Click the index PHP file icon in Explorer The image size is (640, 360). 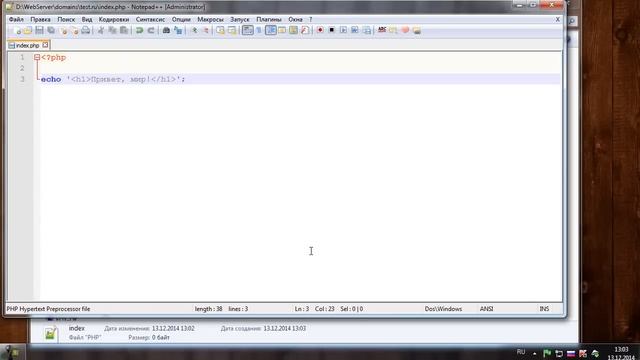tap(50, 333)
